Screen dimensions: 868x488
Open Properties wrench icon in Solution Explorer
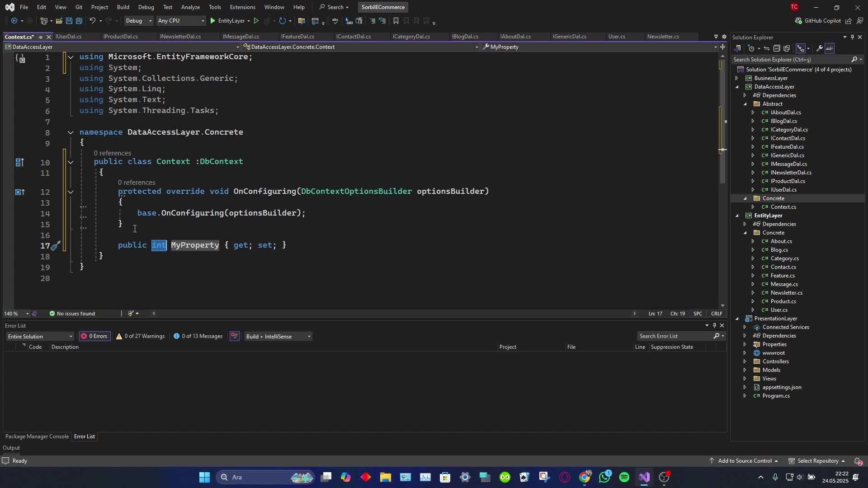(819, 48)
